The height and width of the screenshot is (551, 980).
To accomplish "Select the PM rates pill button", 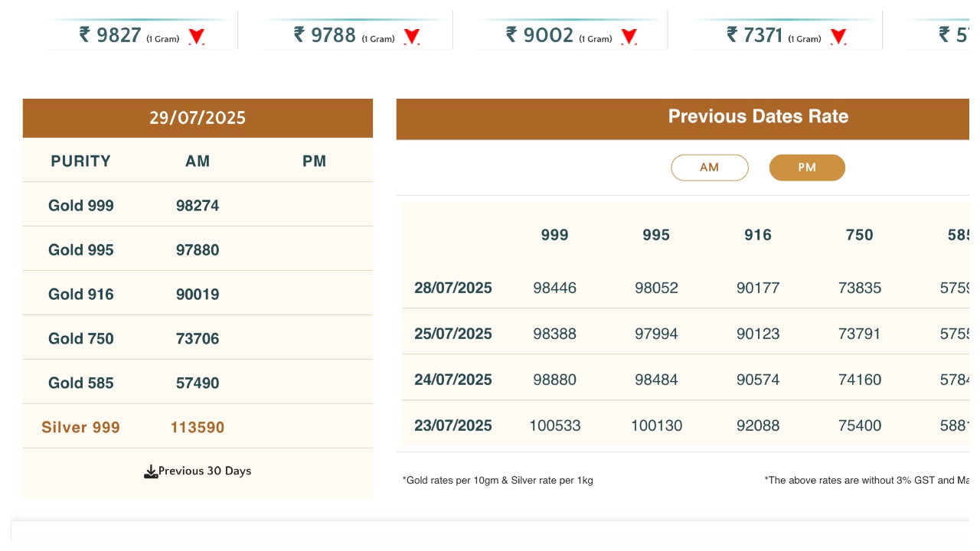I will coord(807,168).
